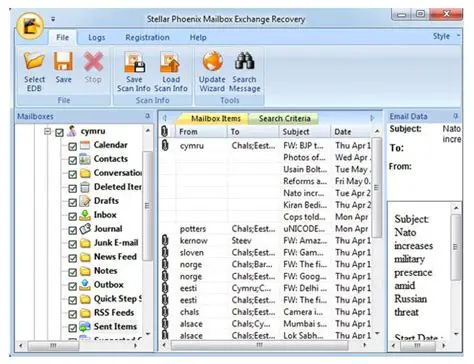This screenshot has height=364, width=474.
Task: Pin the Email Data panel
Action: click(x=455, y=116)
